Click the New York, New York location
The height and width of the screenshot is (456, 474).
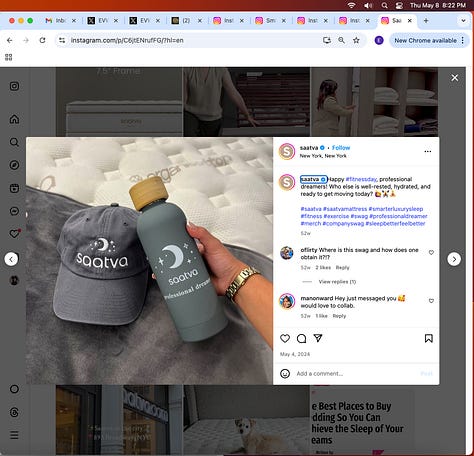click(x=323, y=156)
